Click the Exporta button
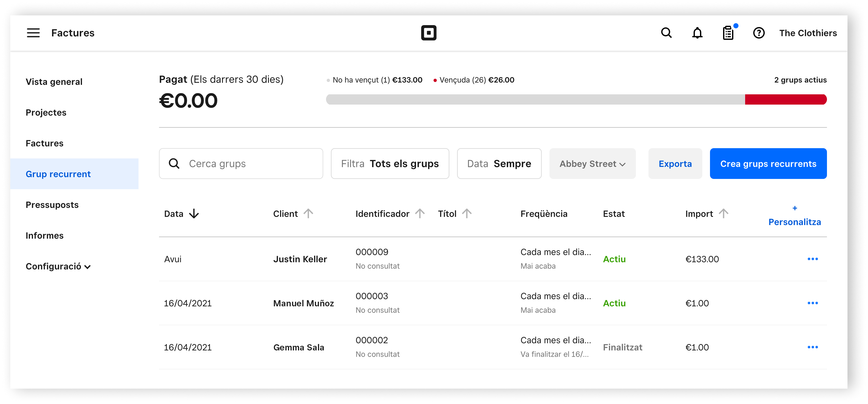The width and height of the screenshot is (868, 404). [x=675, y=164]
